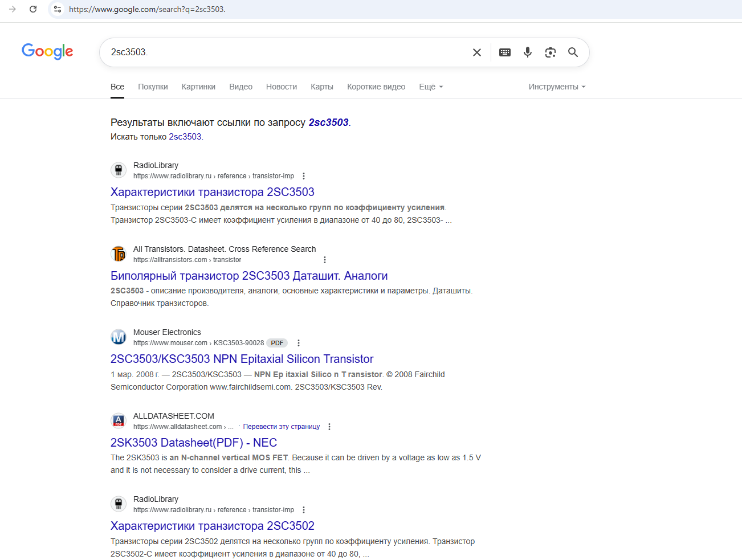Open 'Биполярный транзистор 2SC3503 Даташит. Аналоги' result
This screenshot has height=560, width=742.
point(249,276)
